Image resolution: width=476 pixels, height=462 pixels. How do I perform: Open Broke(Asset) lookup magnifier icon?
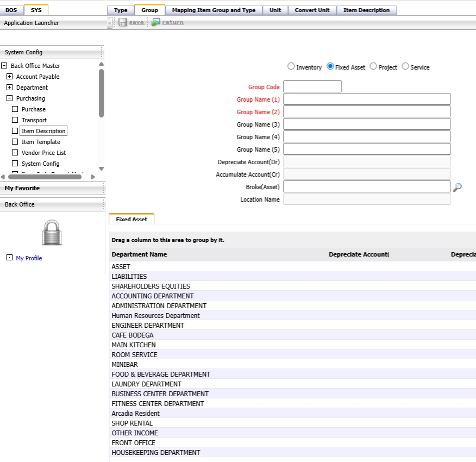point(457,187)
